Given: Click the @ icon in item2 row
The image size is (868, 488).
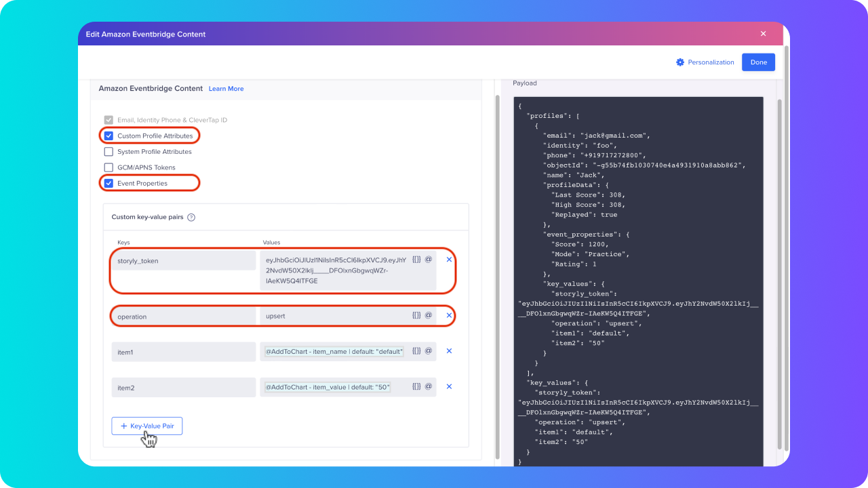Looking at the screenshot, I should tap(429, 386).
